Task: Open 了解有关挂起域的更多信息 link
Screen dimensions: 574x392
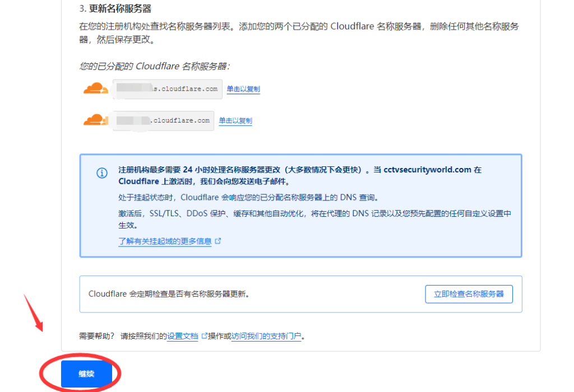Action: pyautogui.click(x=165, y=241)
